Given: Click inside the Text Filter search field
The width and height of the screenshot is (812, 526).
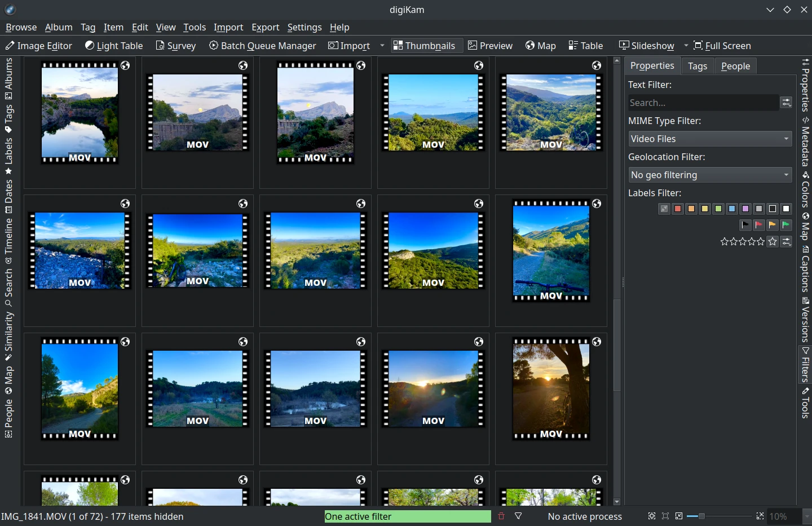Looking at the screenshot, I should pos(702,103).
